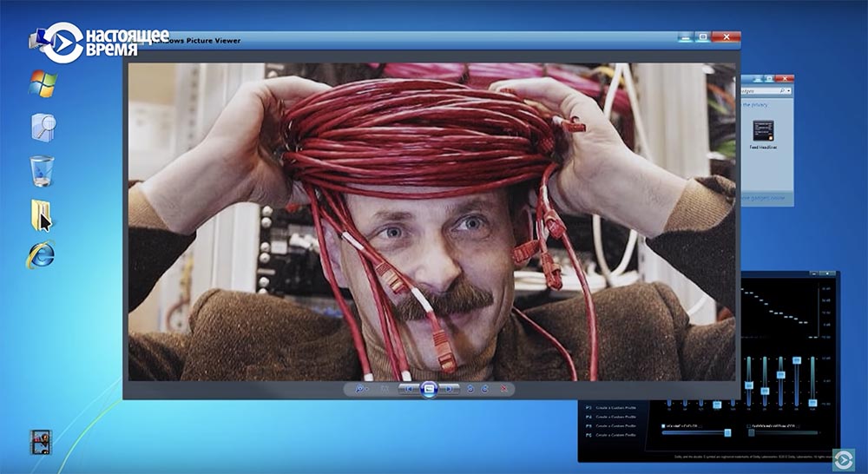Launch Internet Explorer from the desktop
Screen dimensions: 868x474
[x=41, y=254]
